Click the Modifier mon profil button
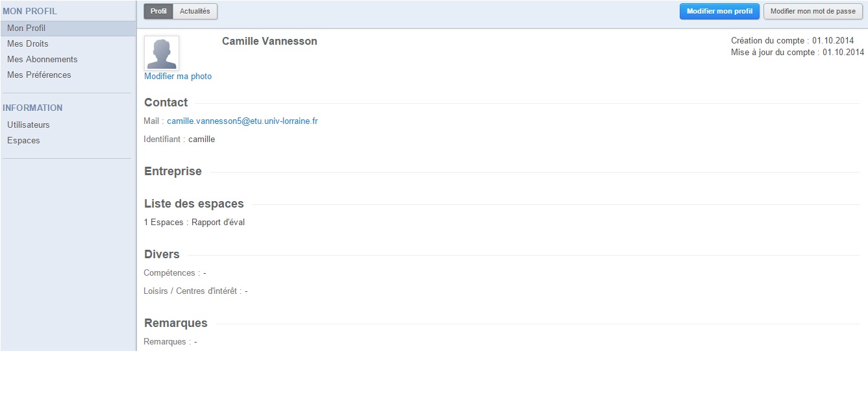868x399 pixels. tap(719, 11)
